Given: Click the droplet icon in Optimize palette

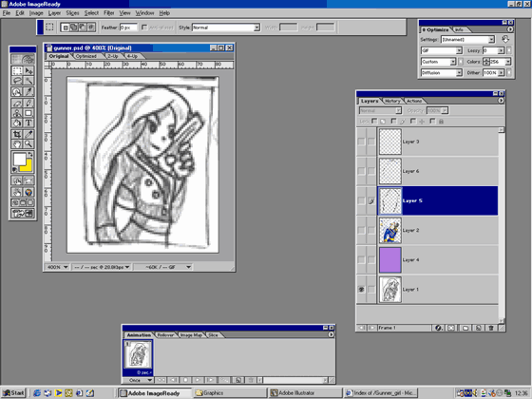Looking at the screenshot, I should 505,39.
